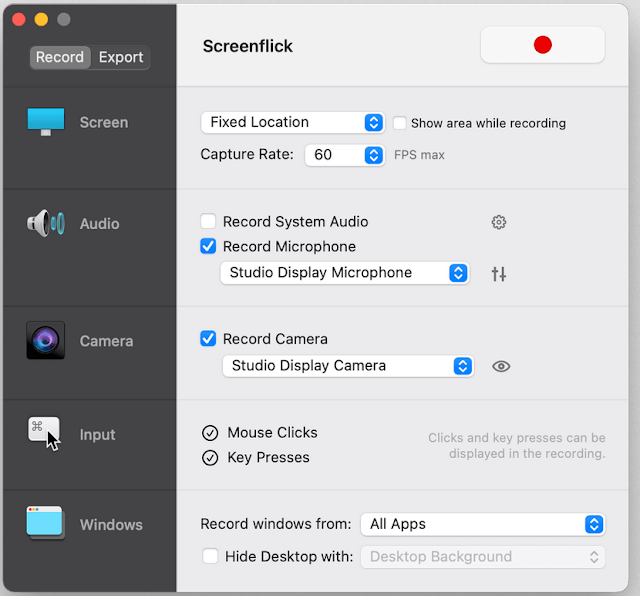
Task: Click the Screen label in sidebar
Action: [x=104, y=122]
